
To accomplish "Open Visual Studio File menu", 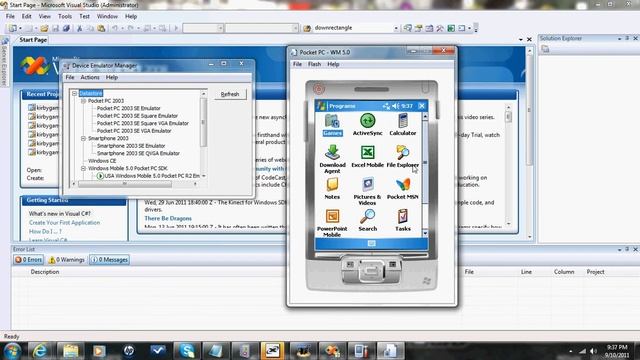I will click(x=10, y=16).
